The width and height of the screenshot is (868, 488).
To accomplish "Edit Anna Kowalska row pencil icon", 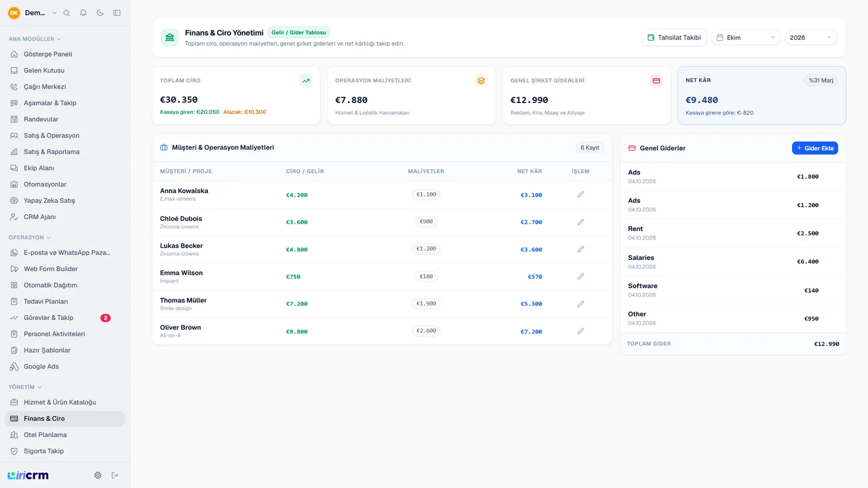I will coord(580,195).
